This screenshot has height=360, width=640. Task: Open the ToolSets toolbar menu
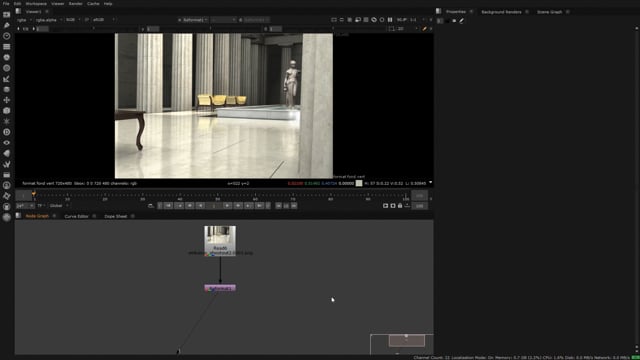tap(7, 164)
